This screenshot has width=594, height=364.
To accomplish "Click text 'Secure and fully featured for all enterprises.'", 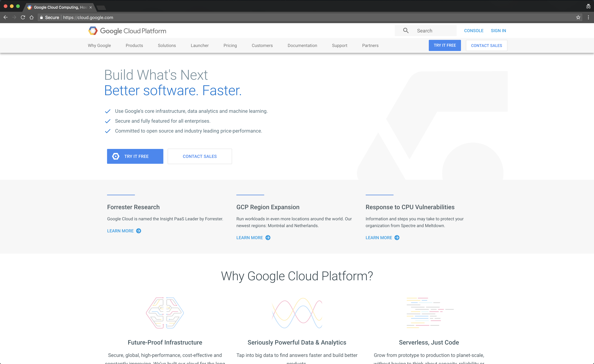I will pos(163,121).
